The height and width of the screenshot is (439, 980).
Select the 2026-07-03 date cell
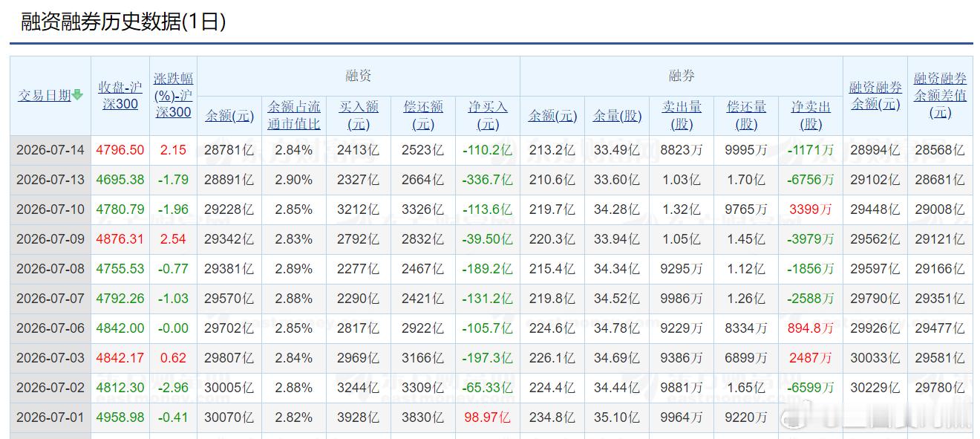coord(50,358)
